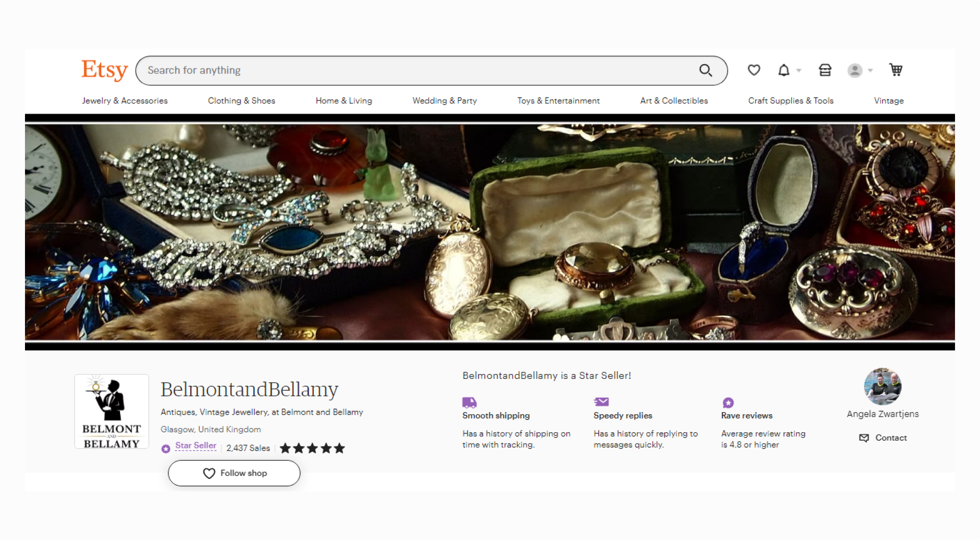Open Craft Supplies & Tools category
The width and height of the screenshot is (980, 540).
click(x=791, y=100)
